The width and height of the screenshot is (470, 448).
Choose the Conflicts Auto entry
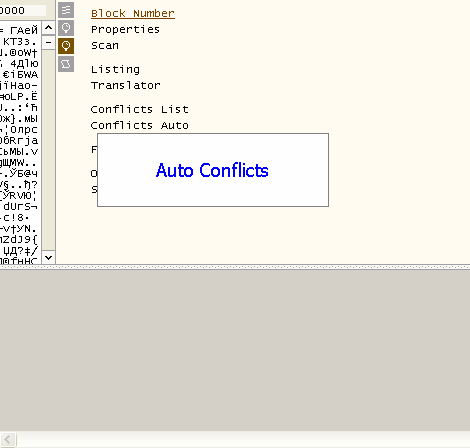tap(140, 126)
